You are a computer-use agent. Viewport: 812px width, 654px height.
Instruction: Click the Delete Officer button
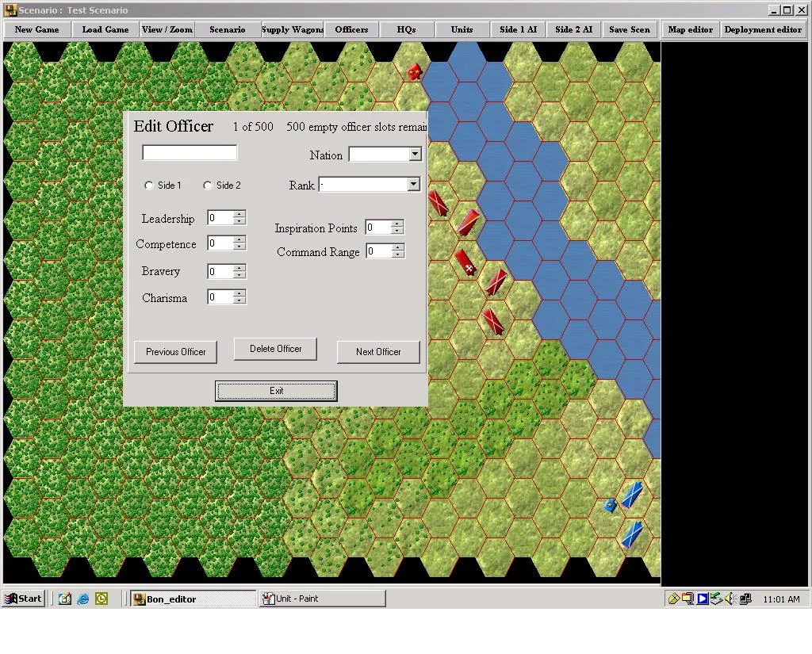coord(275,349)
